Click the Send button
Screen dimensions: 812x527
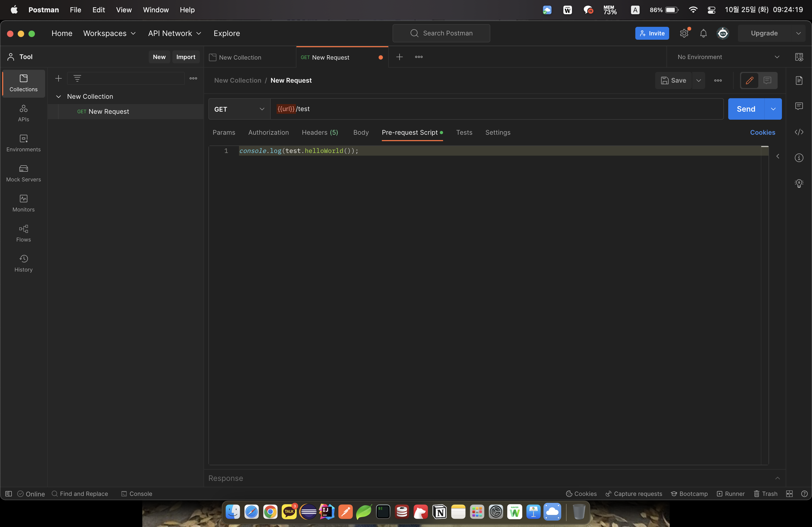[x=746, y=109]
